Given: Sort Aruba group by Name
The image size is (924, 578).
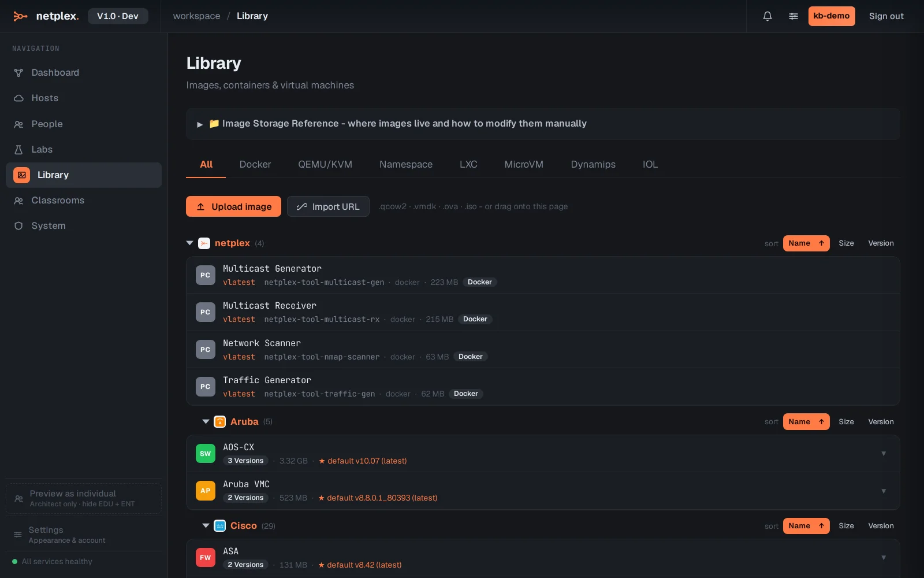Looking at the screenshot, I should [806, 422].
